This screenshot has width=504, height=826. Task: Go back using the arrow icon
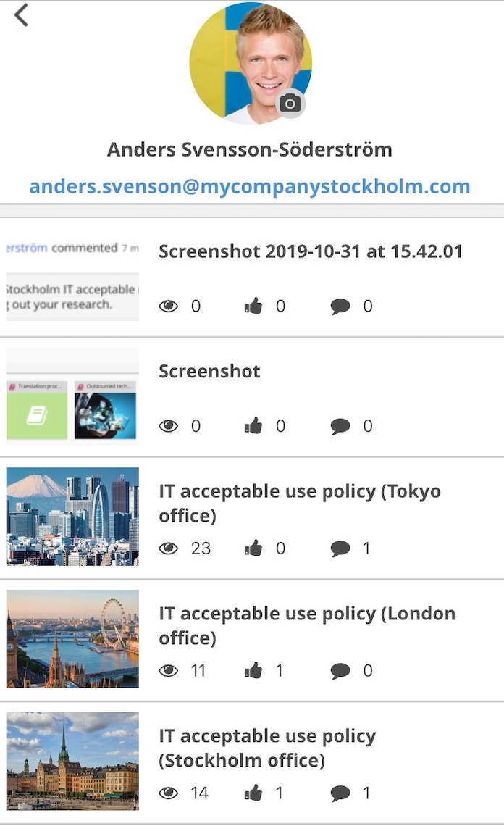[x=21, y=15]
